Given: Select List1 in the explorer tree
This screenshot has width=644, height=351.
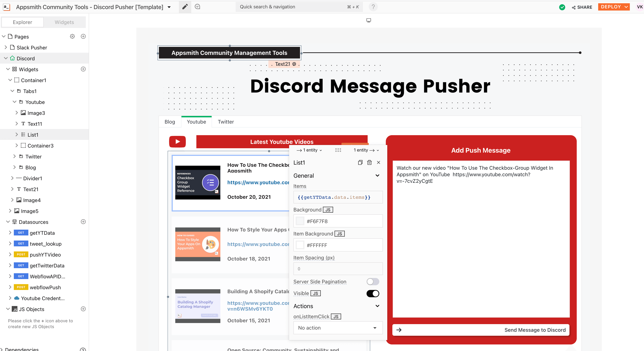Looking at the screenshot, I should click(33, 135).
